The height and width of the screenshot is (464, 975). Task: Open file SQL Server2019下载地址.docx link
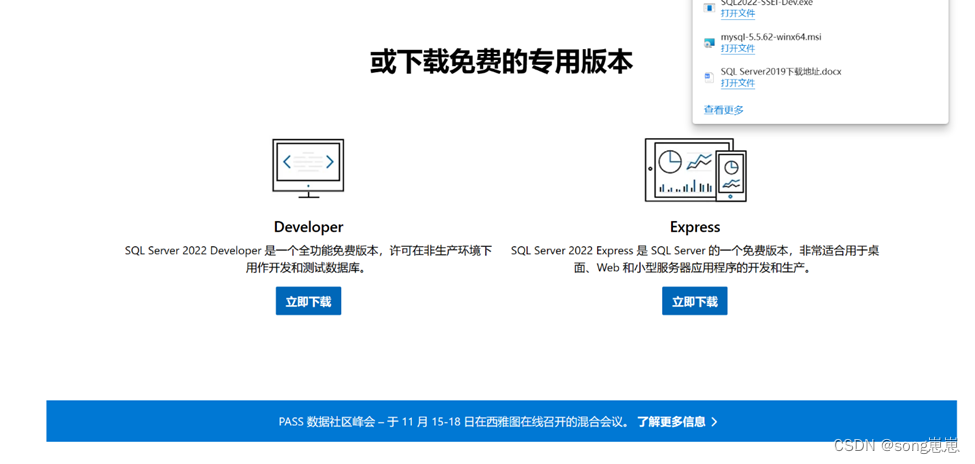pyautogui.click(x=737, y=83)
